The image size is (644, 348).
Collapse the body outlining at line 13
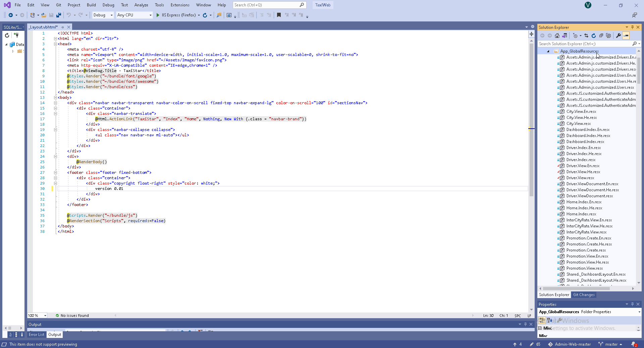click(55, 97)
